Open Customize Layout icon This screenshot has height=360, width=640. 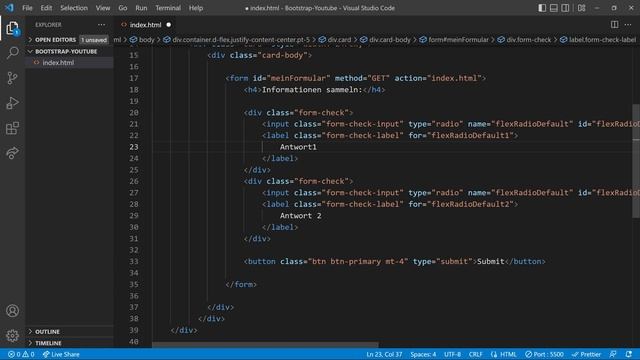(582, 8)
